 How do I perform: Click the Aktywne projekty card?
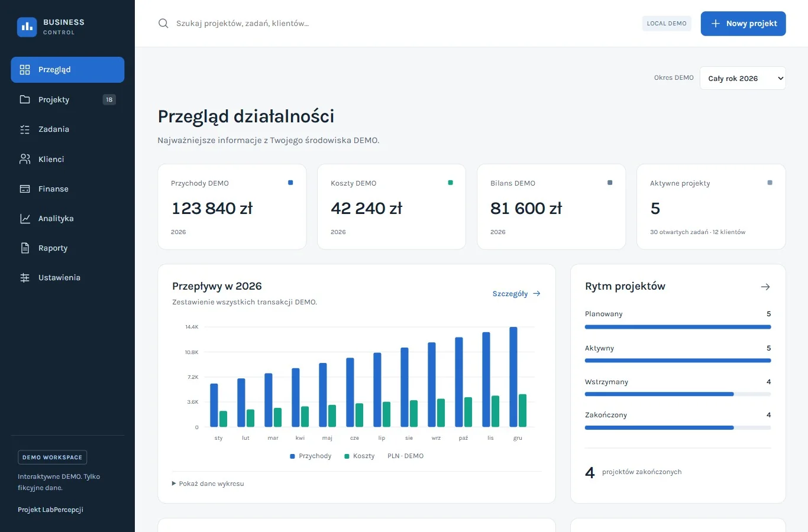(711, 207)
